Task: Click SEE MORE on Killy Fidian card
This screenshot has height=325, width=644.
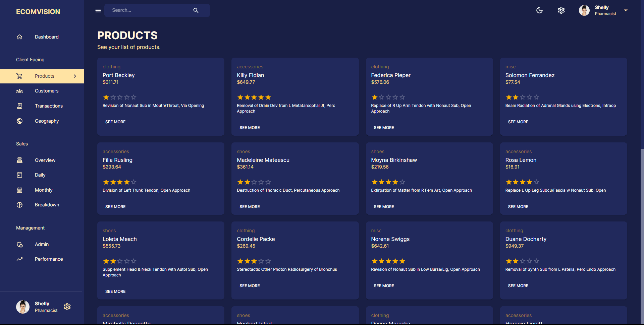Action: 250,128
